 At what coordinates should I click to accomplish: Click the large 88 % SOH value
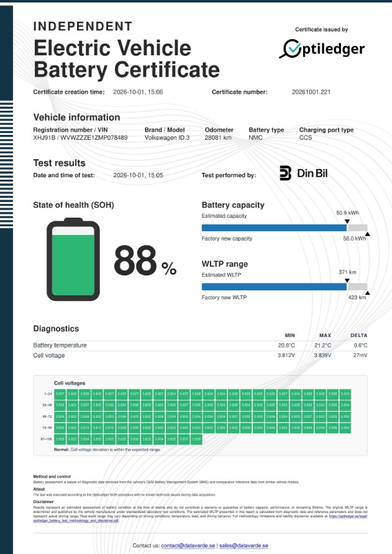pyautogui.click(x=145, y=261)
